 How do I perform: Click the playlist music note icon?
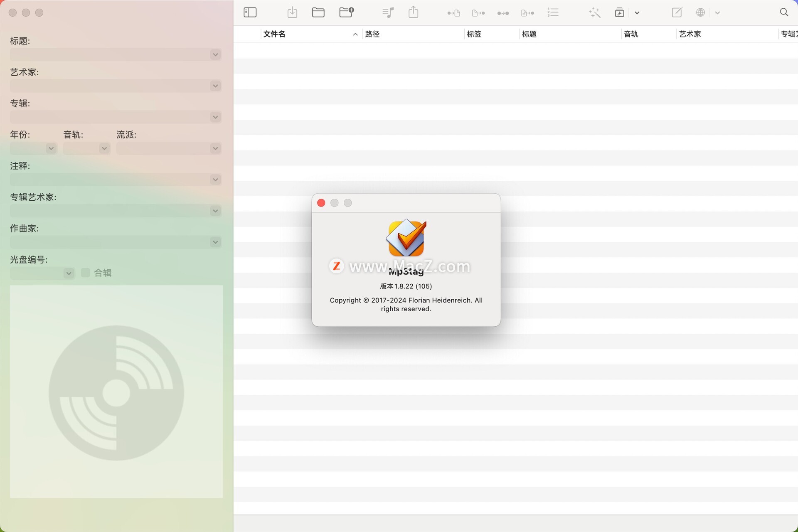(x=388, y=12)
